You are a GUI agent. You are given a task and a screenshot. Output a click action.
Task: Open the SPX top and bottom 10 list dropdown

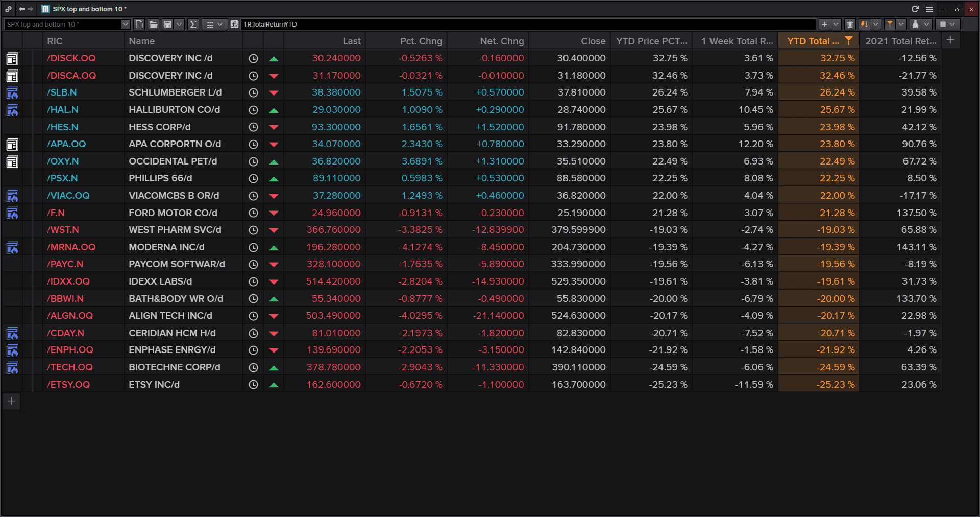pyautogui.click(x=125, y=24)
